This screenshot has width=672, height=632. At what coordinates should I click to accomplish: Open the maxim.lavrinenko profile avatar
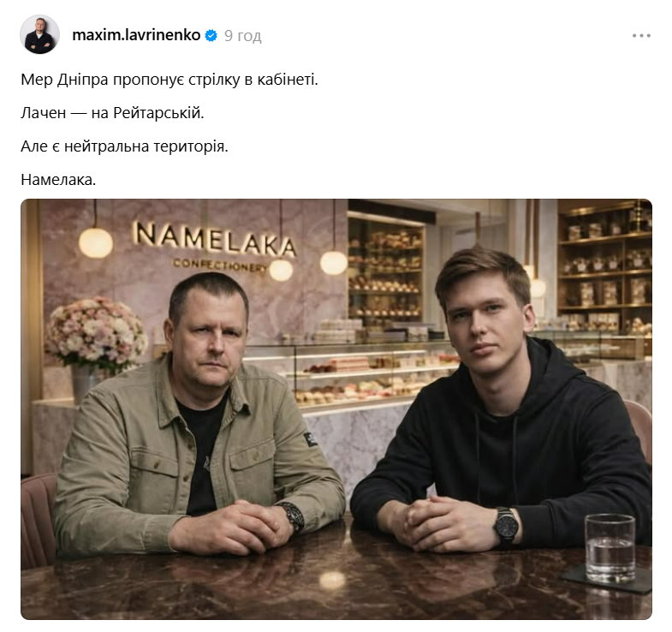click(x=40, y=34)
